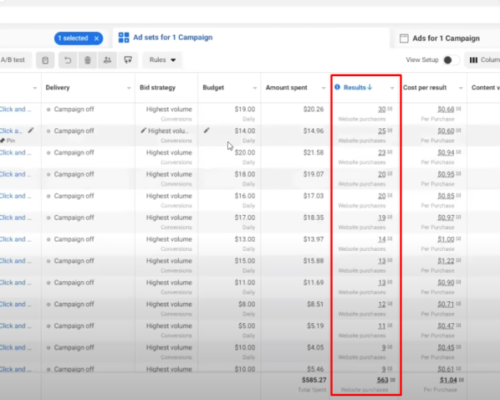Image resolution: width=500 pixels, height=400 pixels.
Task: Open the Delivery column header dropdown arrow
Action: (129, 88)
